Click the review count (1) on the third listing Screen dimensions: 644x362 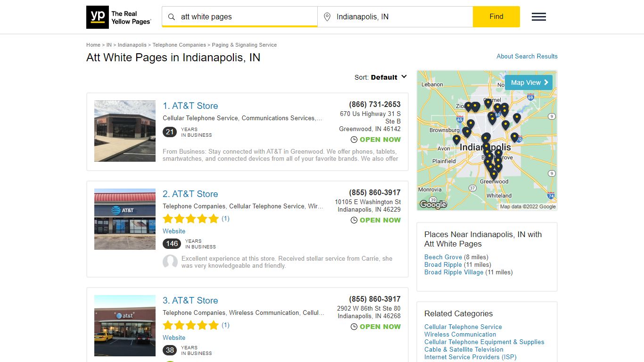coord(225,325)
